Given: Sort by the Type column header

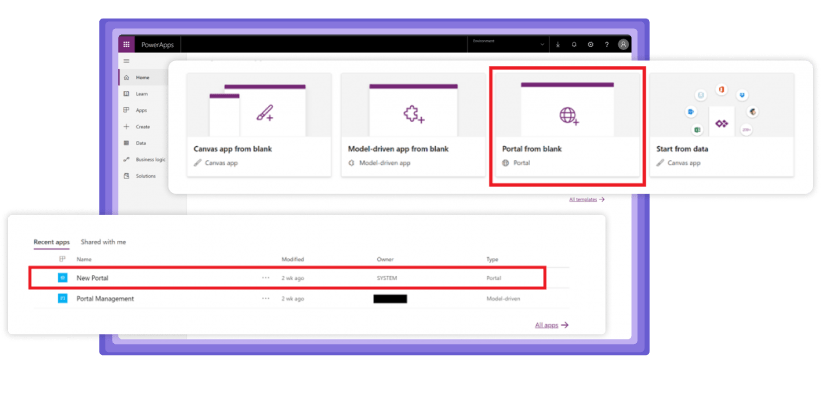Looking at the screenshot, I should (492, 259).
